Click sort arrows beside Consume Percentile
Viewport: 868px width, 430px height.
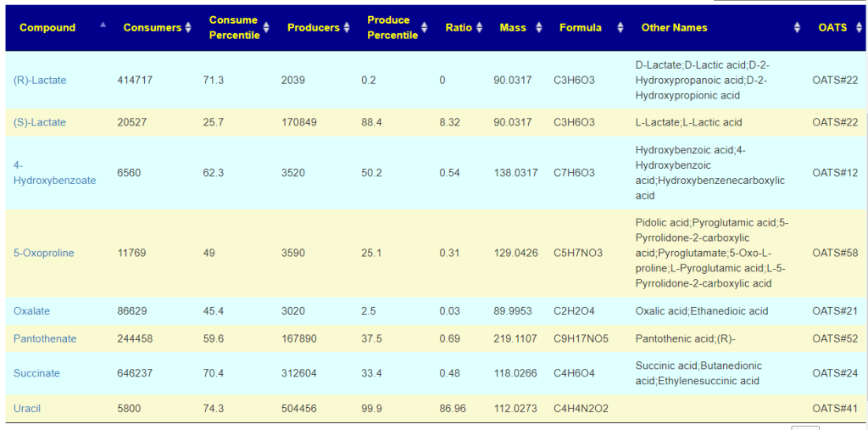pos(266,28)
